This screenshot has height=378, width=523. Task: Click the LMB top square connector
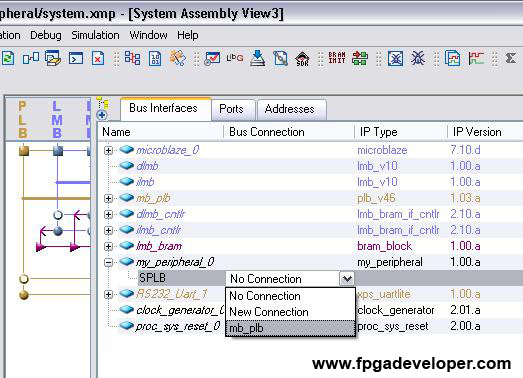coord(58,151)
